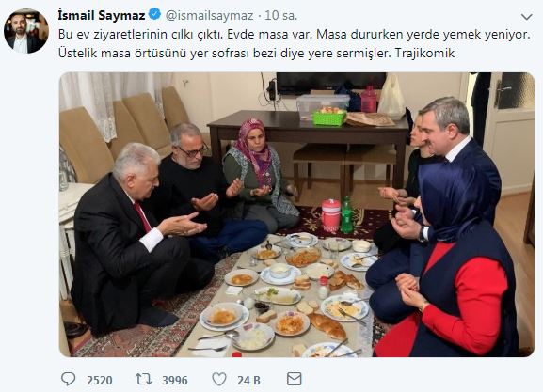Click the 10 sa. timestamp

(x=280, y=16)
